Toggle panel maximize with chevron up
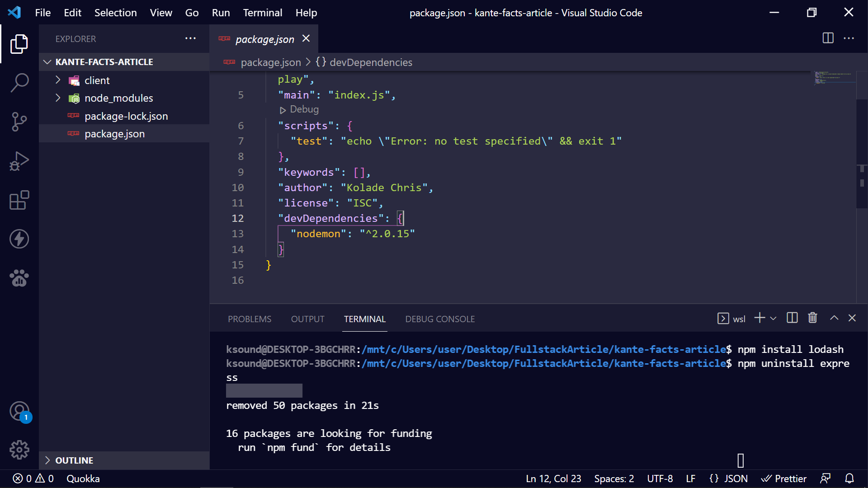 pyautogui.click(x=834, y=318)
